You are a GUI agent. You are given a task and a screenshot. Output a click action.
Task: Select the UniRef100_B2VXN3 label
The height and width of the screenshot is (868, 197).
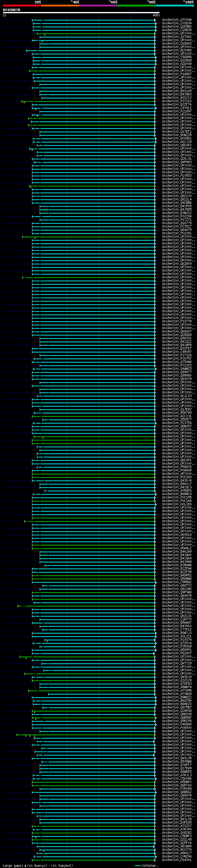click(177, 50)
